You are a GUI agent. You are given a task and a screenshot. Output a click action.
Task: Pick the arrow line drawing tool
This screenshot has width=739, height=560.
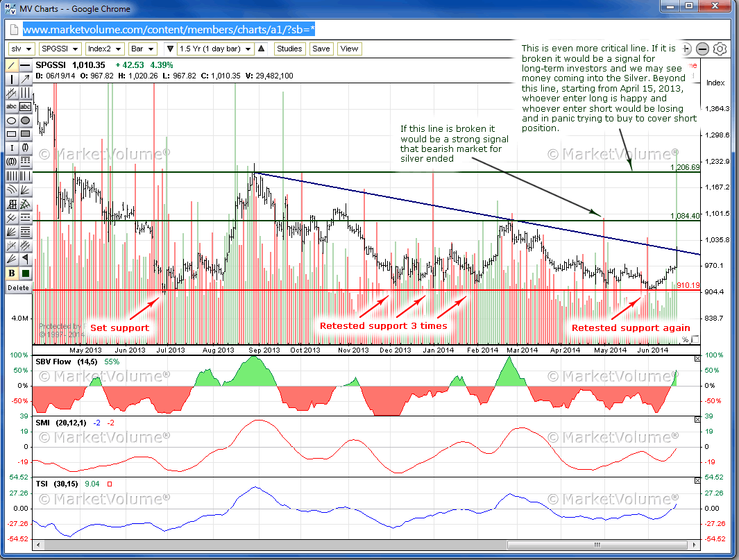pos(26,79)
